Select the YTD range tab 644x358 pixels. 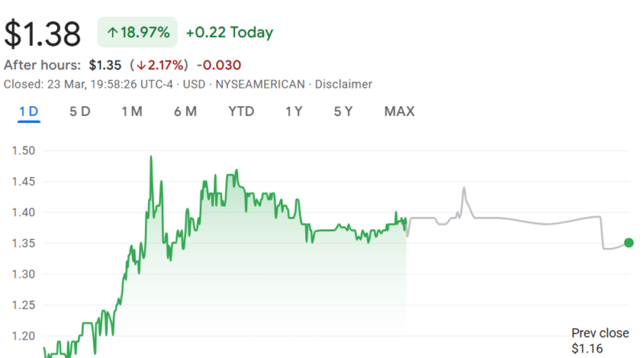[241, 112]
